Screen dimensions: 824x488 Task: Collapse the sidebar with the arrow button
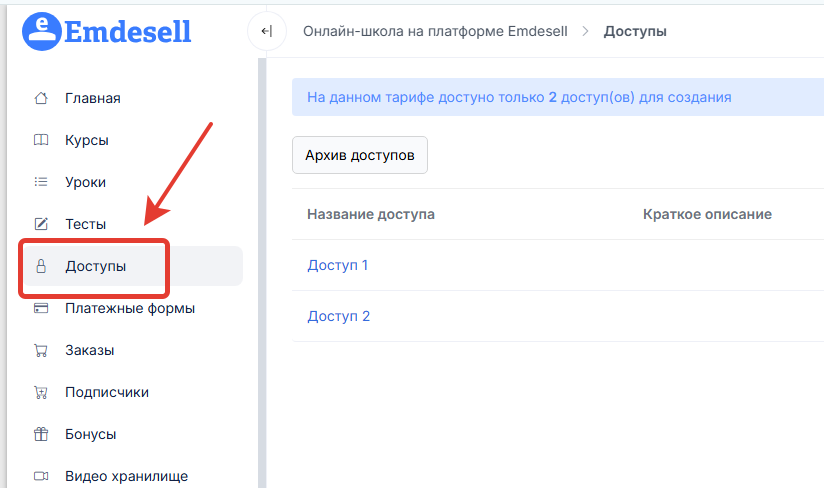point(266,31)
